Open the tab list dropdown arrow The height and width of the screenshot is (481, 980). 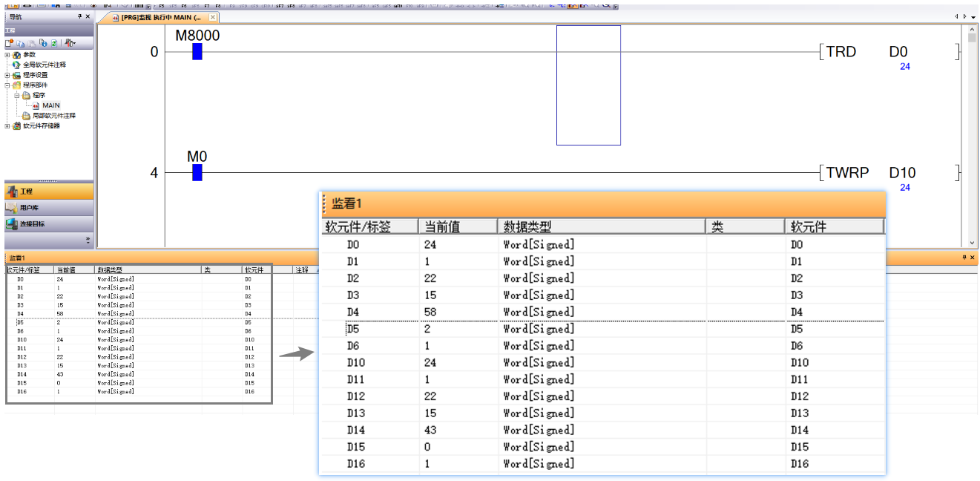(x=973, y=17)
